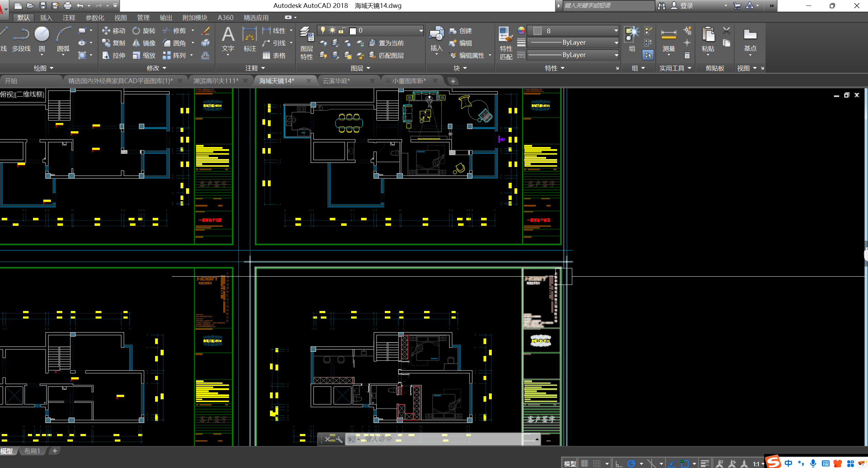Select the 移动 (Move) tool

click(x=114, y=31)
